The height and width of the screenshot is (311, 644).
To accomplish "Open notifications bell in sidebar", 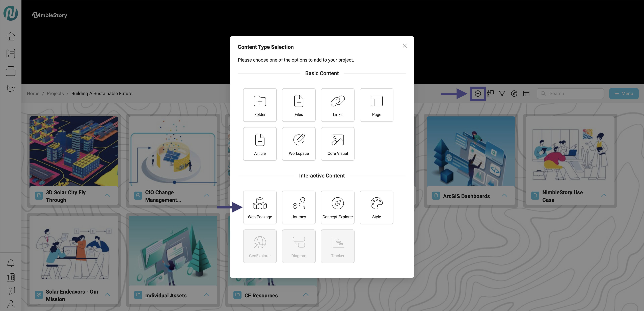I will click(x=11, y=263).
